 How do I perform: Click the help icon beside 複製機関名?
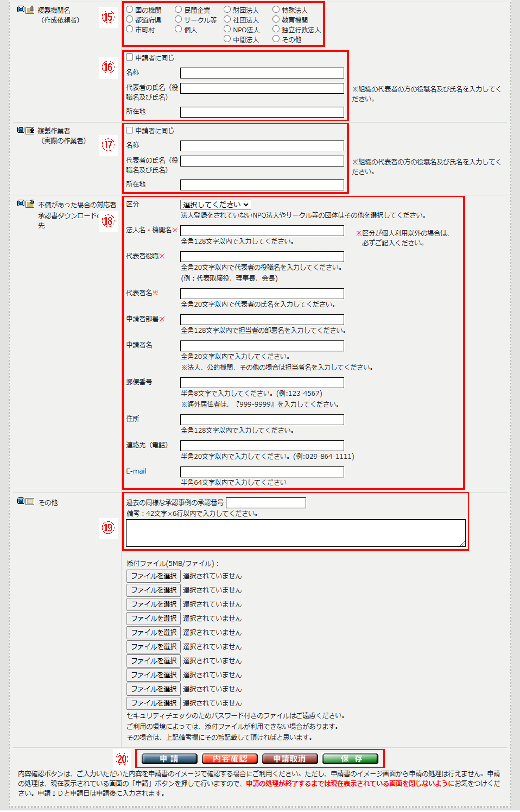pos(21,9)
